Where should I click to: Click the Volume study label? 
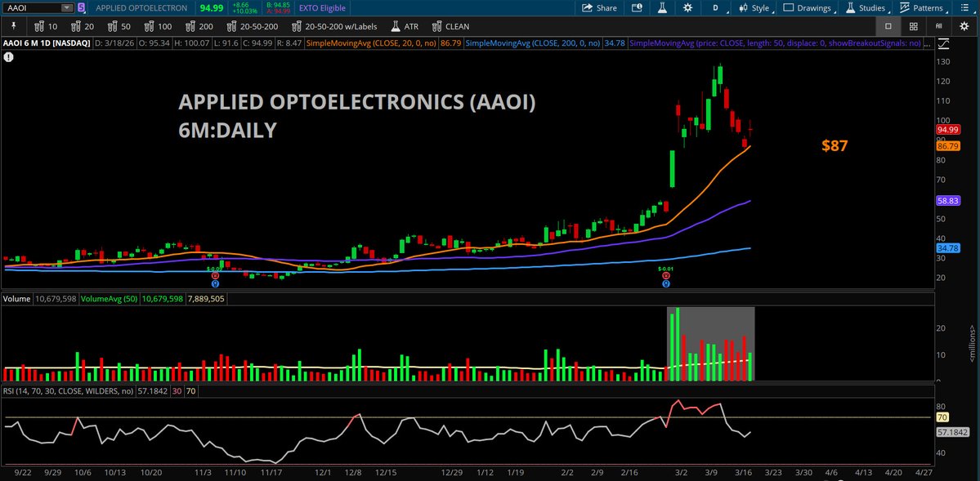[x=17, y=299]
